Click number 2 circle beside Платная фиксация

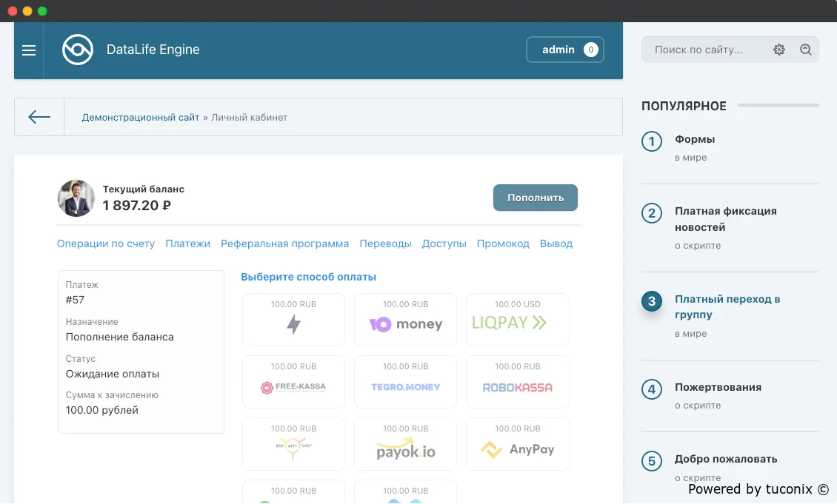652,213
